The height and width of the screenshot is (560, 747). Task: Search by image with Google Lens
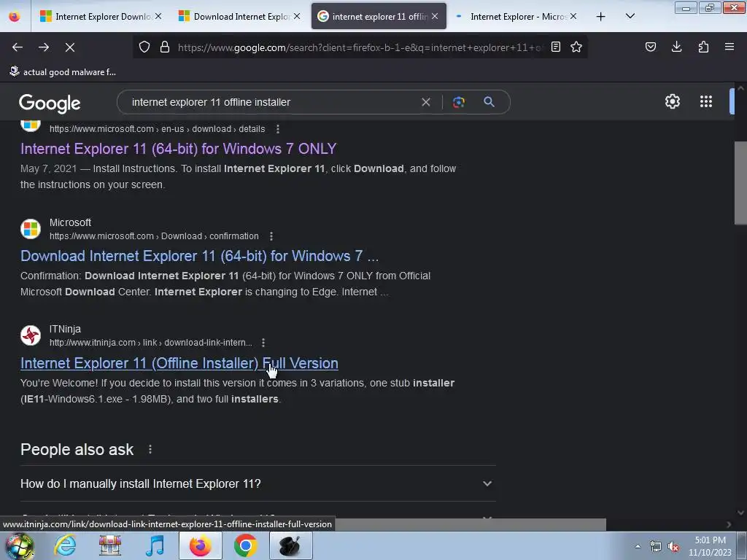pos(458,102)
